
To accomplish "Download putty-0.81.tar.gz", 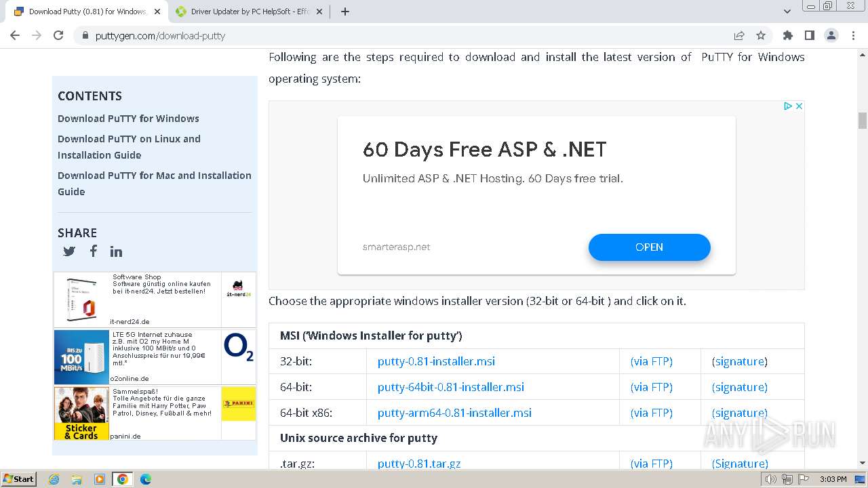I will coord(419,464).
